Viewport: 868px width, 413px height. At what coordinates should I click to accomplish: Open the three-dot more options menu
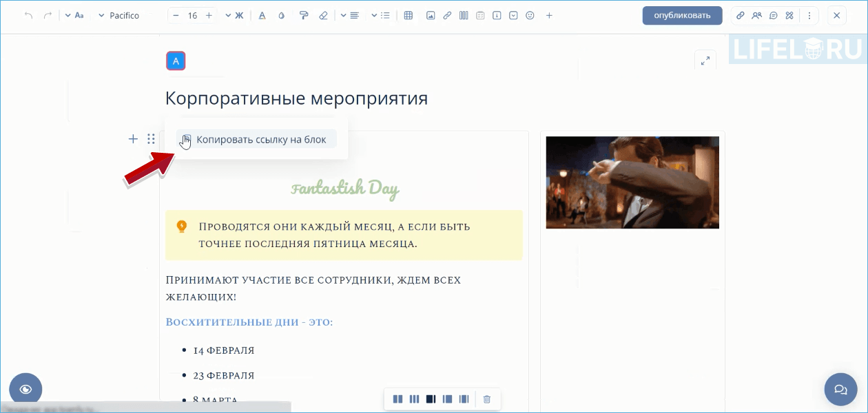[809, 15]
